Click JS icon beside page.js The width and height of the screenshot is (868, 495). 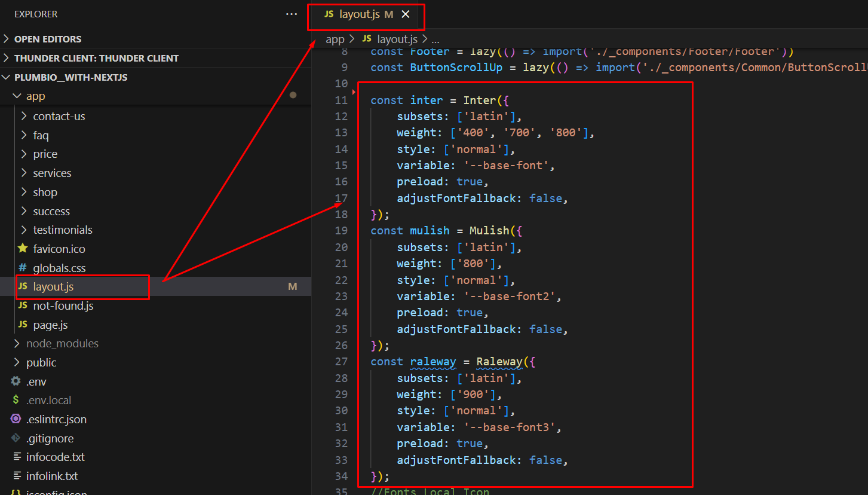23,325
